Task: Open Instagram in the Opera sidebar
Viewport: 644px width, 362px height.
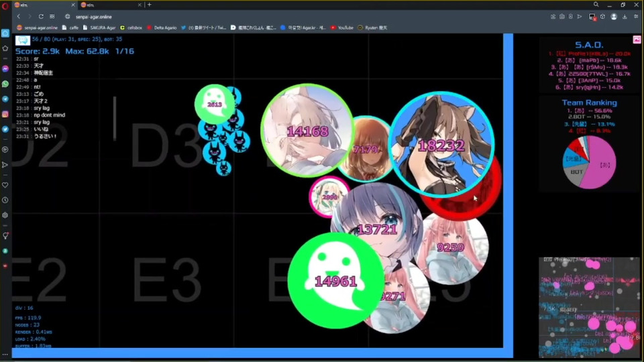Action: point(5,114)
